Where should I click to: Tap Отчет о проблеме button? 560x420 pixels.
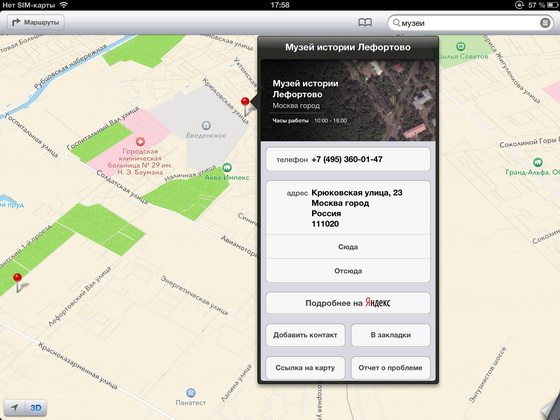390,368
